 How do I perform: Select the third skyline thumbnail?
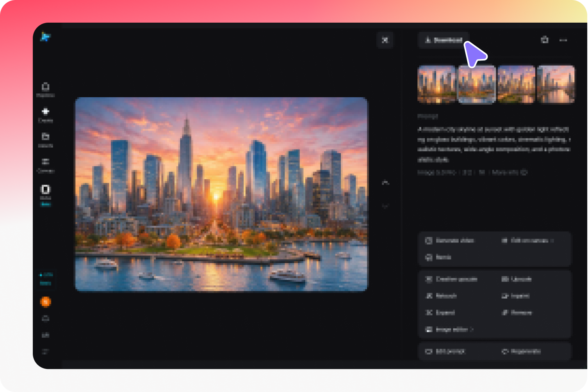516,84
